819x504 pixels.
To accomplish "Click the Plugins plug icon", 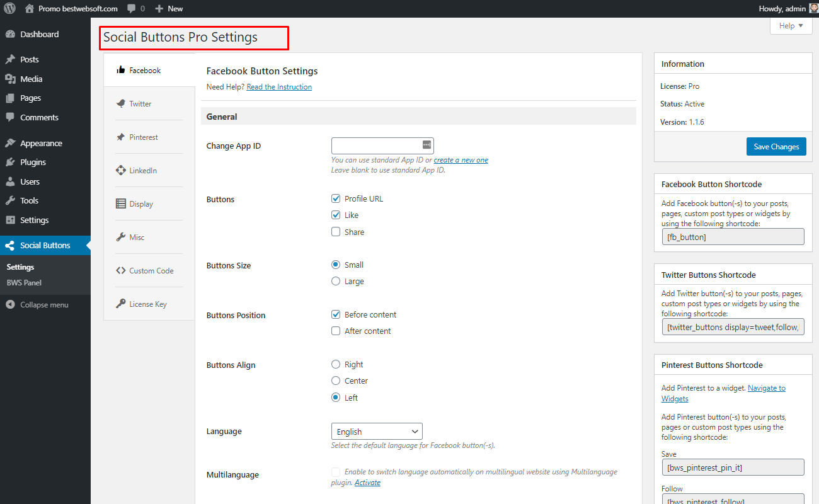I will 10,162.
